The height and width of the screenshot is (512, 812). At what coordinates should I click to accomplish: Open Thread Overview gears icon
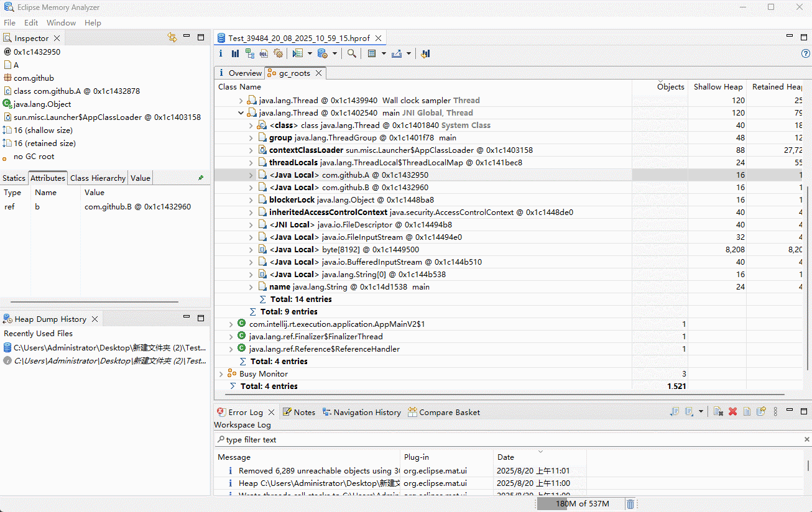point(278,53)
